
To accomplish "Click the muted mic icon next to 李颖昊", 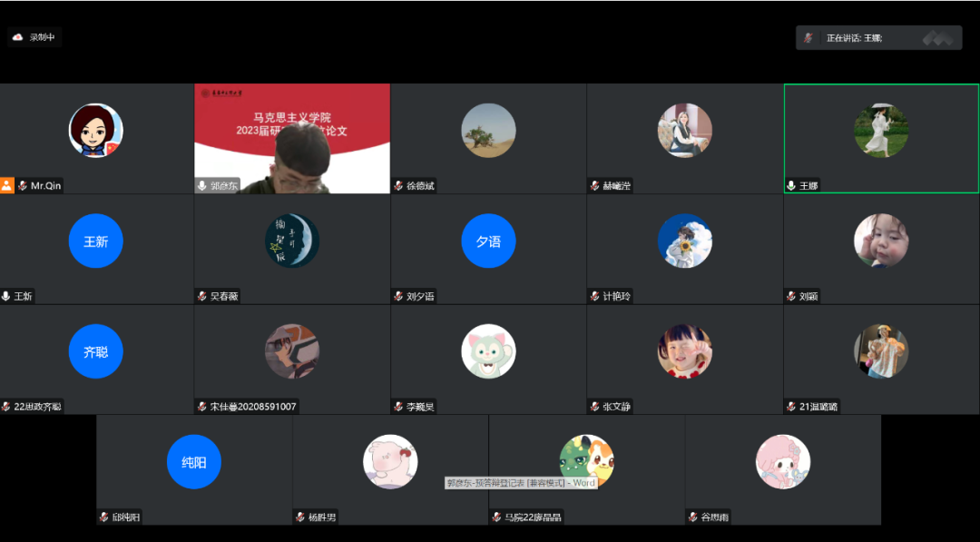I will click(398, 407).
